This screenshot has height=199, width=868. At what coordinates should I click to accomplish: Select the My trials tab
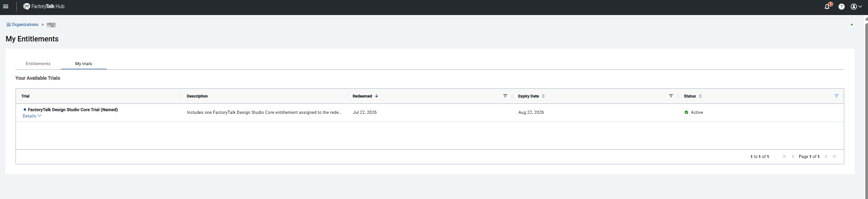tap(84, 64)
